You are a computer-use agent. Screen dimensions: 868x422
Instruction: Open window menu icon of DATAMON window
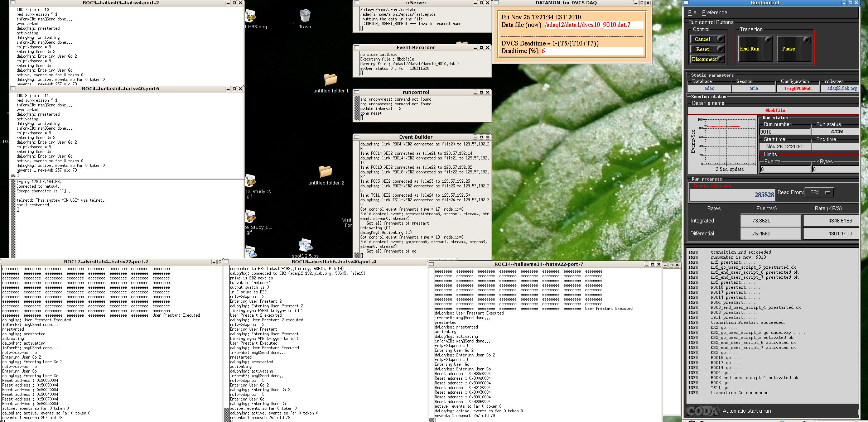(496, 3)
